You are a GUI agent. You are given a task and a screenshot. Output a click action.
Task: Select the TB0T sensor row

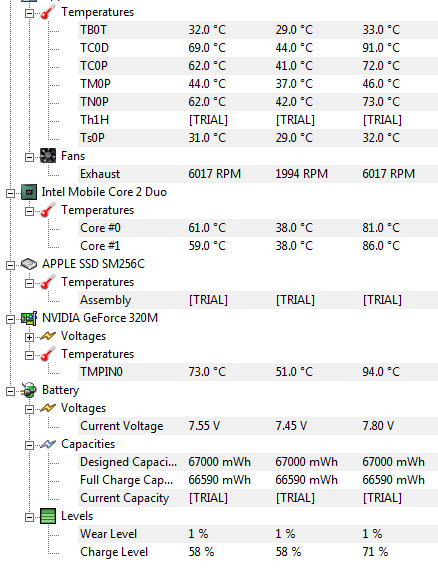[x=258, y=30]
